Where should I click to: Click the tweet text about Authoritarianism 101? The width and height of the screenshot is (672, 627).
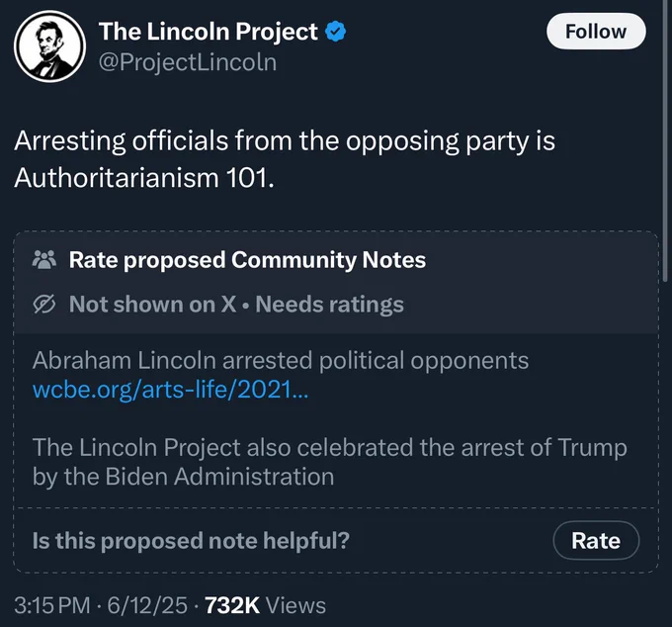click(x=285, y=159)
